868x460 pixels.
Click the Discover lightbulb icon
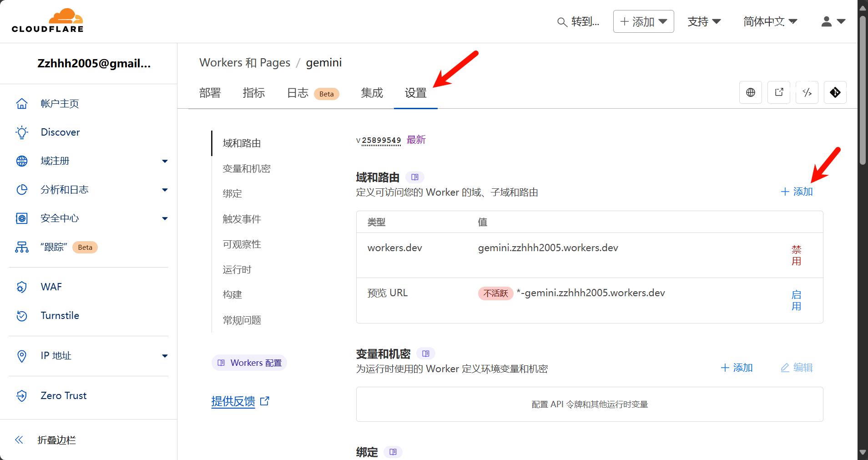click(x=22, y=132)
